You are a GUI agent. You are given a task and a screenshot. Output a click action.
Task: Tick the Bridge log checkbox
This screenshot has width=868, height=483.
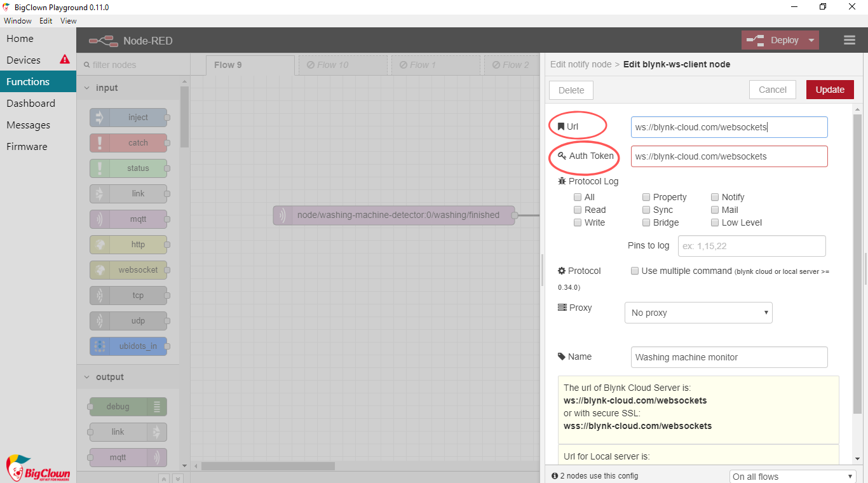[x=646, y=222]
